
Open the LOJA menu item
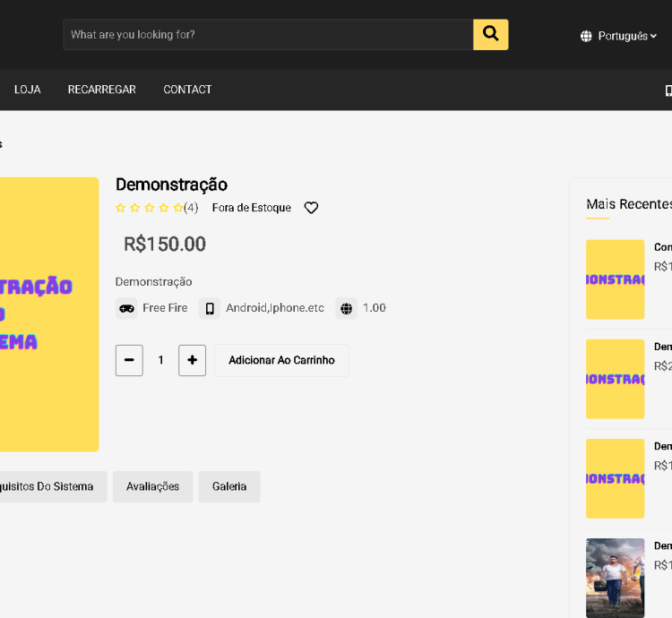(27, 90)
